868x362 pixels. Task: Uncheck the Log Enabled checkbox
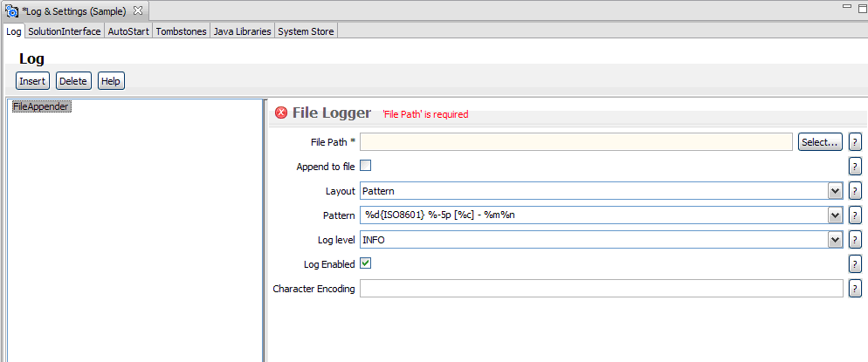[x=366, y=263]
